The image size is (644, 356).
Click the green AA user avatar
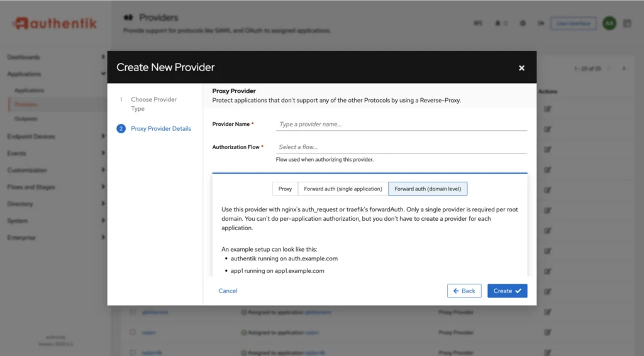point(609,23)
